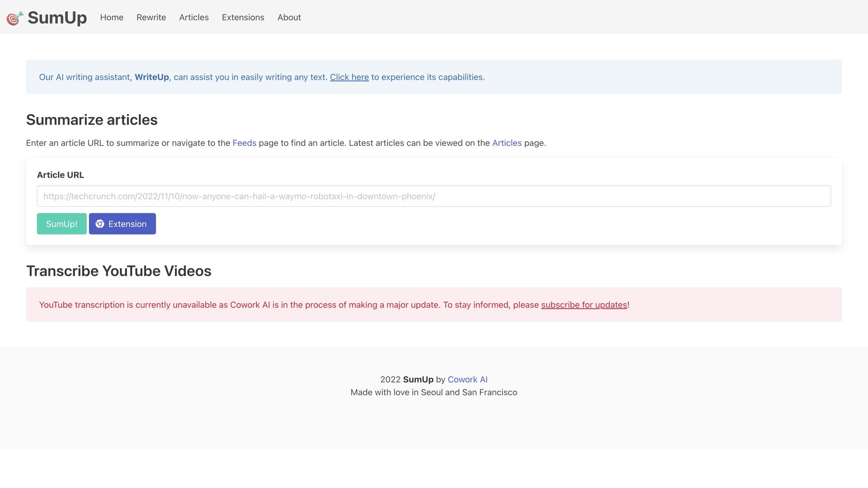Click 'subscribe for updates' link
868x488 pixels.
pos(584,305)
